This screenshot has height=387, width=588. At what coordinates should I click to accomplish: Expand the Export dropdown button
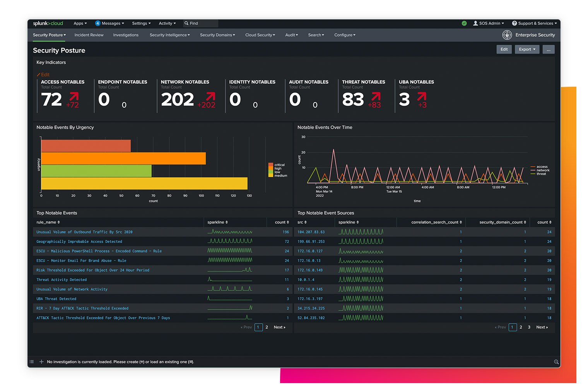pyautogui.click(x=527, y=49)
